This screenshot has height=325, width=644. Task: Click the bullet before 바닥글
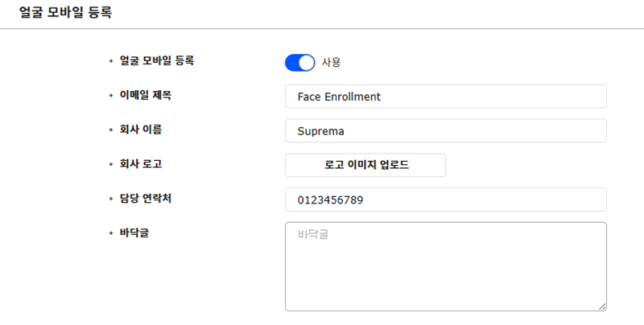(110, 233)
